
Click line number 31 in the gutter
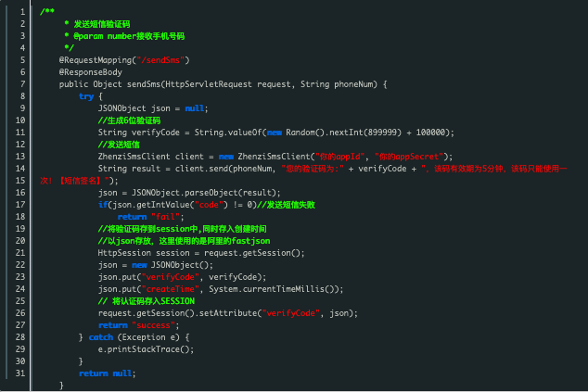pyautogui.click(x=20, y=373)
